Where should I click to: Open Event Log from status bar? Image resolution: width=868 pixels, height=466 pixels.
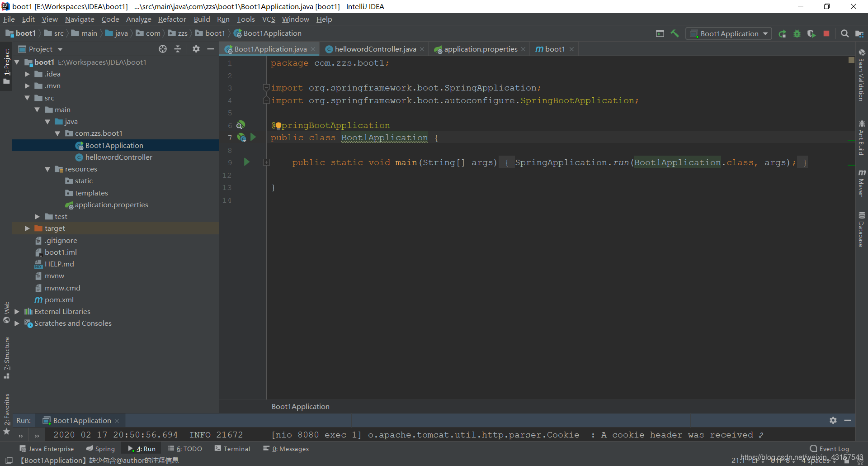pyautogui.click(x=830, y=449)
